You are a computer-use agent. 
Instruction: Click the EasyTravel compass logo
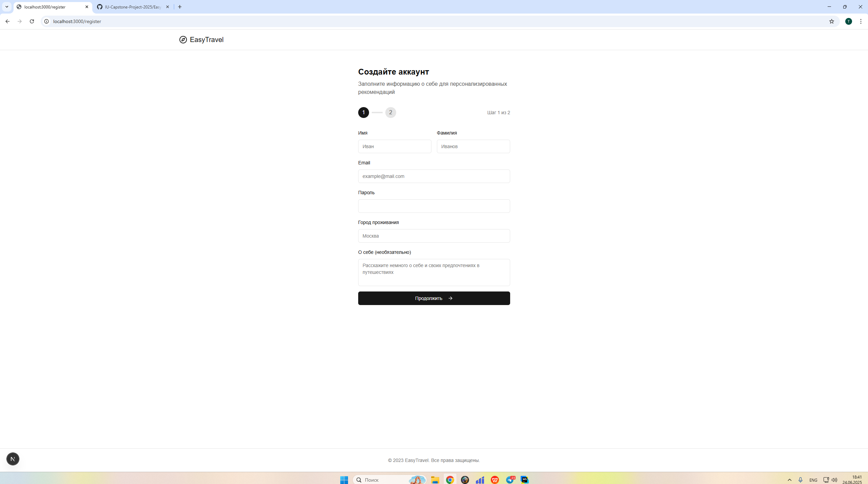point(183,40)
